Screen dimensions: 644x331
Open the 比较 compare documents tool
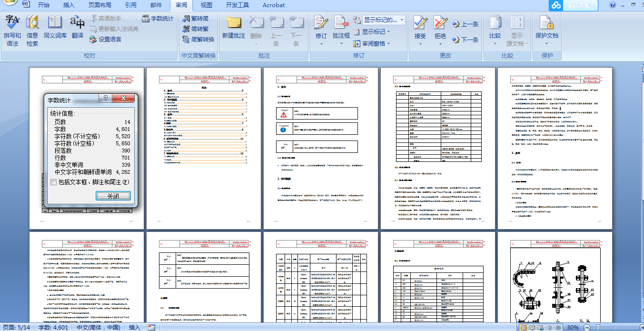tap(495, 30)
